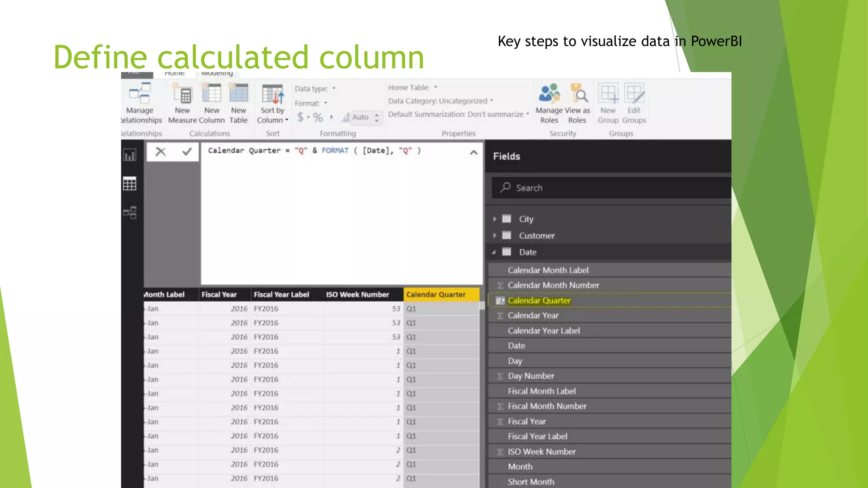This screenshot has width=868, height=488.
Task: Select Calendar Quarter field in Fields
Action: coord(609,300)
